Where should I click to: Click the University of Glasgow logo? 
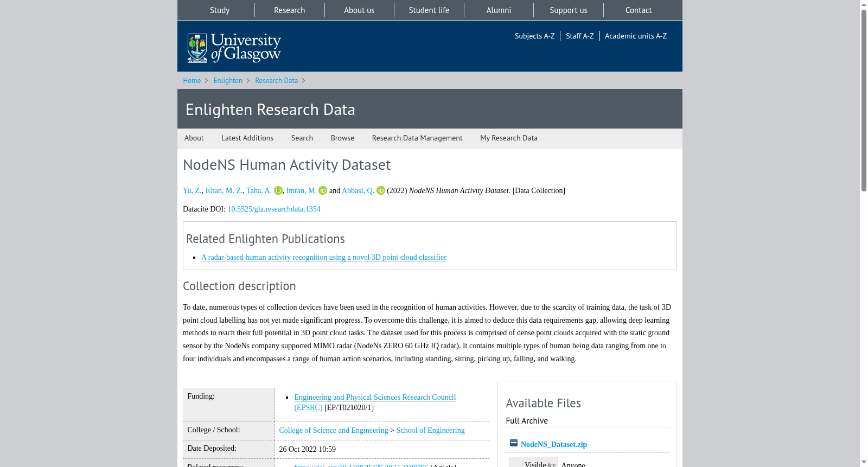click(234, 48)
